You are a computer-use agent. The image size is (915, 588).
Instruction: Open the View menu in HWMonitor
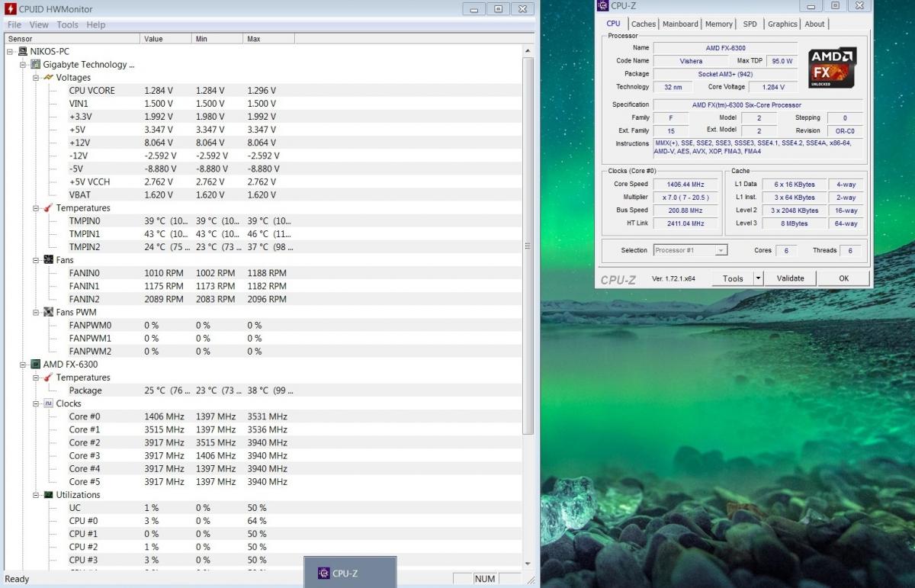pyautogui.click(x=39, y=24)
